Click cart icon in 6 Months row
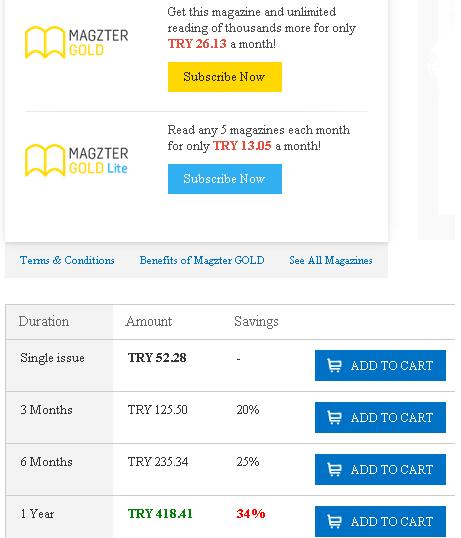 334,469
